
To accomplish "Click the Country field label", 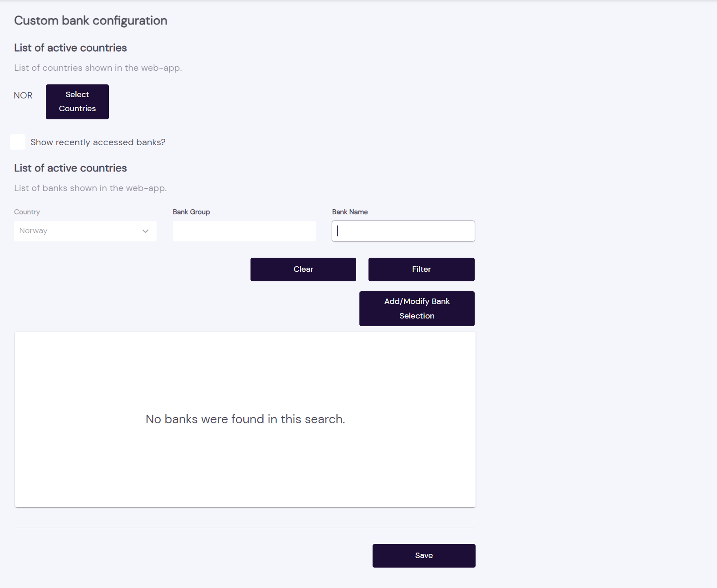I will click(27, 212).
